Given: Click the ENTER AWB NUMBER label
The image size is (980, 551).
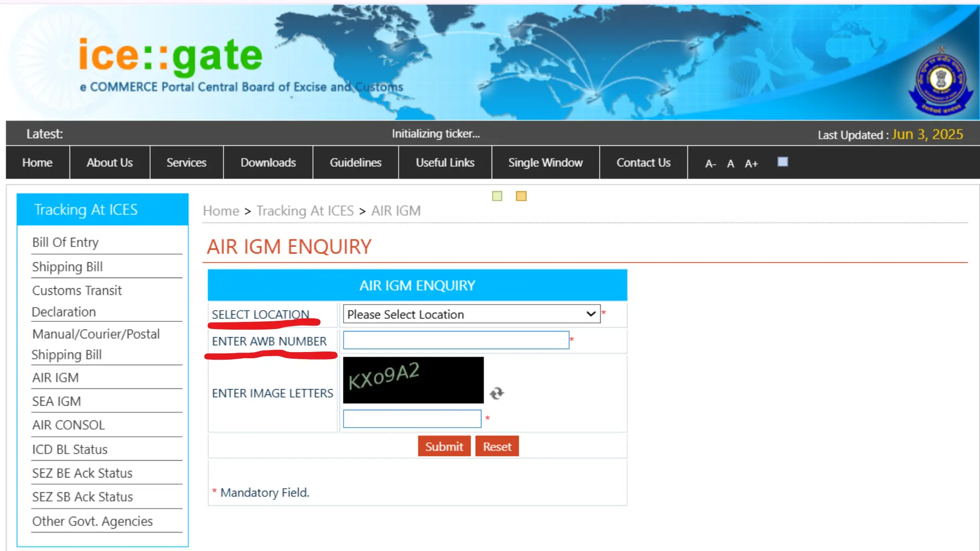Looking at the screenshot, I should [269, 341].
